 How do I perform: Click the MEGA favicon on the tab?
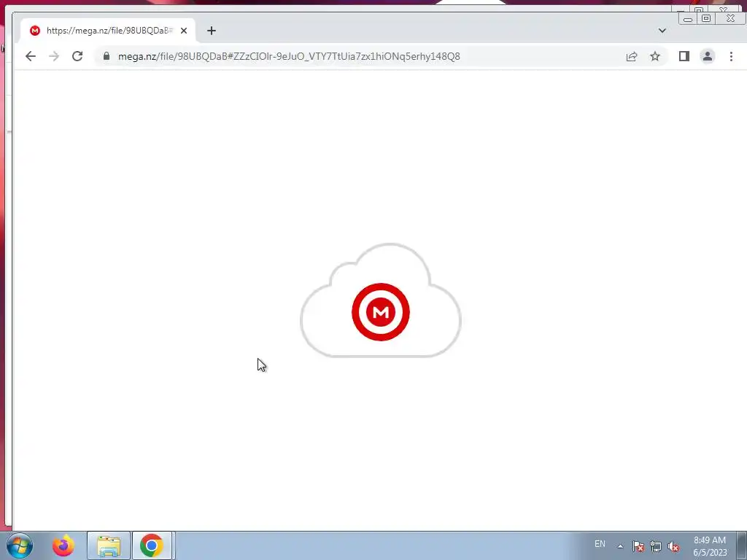(x=35, y=31)
